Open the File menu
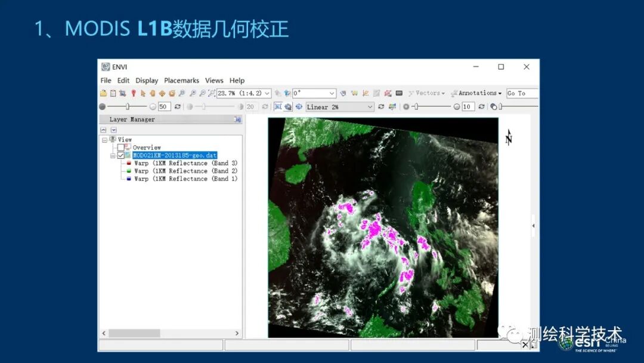The width and height of the screenshot is (644, 363). click(106, 81)
